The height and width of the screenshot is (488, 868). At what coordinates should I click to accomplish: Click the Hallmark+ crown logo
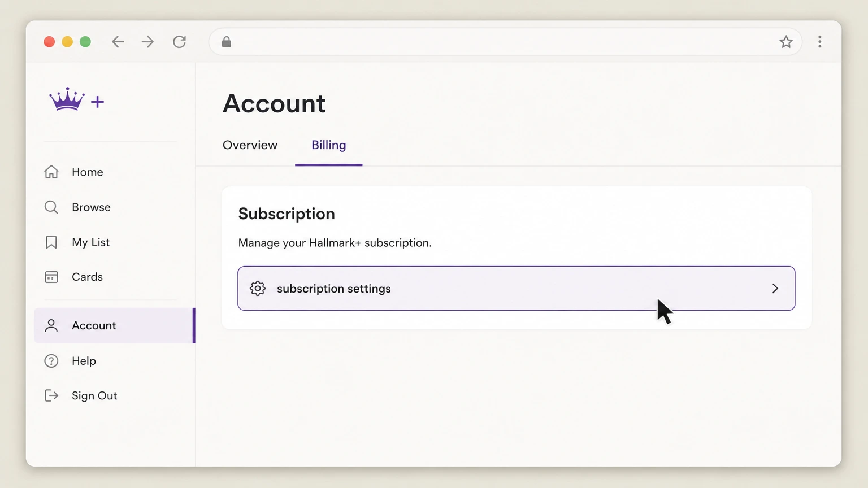tap(76, 100)
